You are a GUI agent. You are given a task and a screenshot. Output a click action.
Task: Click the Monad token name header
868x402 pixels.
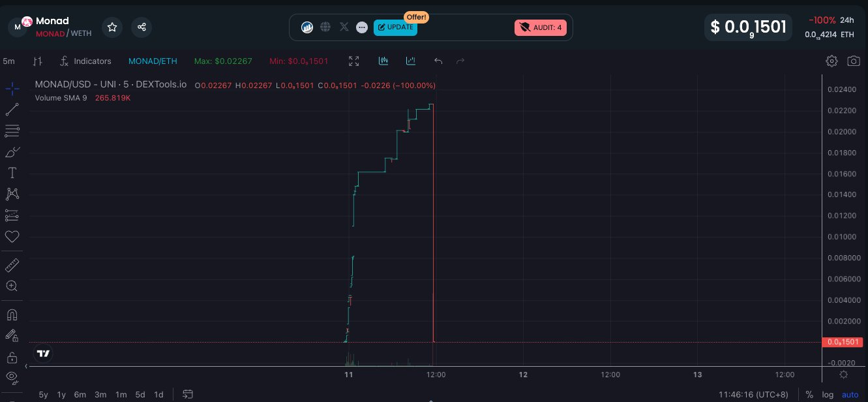[x=52, y=21]
